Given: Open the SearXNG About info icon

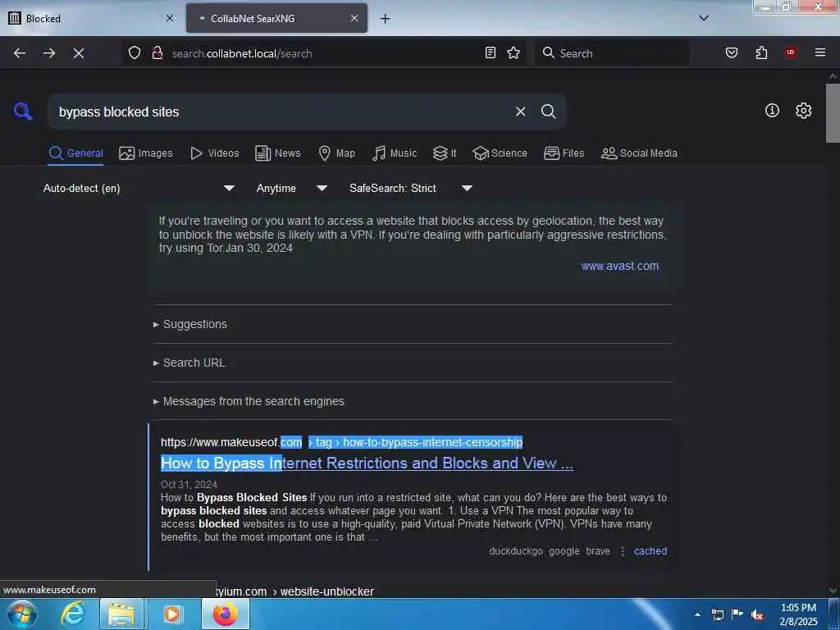Looking at the screenshot, I should (x=772, y=111).
